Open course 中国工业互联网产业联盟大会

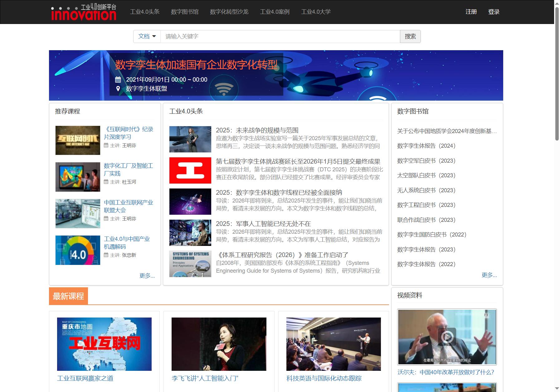tap(129, 206)
